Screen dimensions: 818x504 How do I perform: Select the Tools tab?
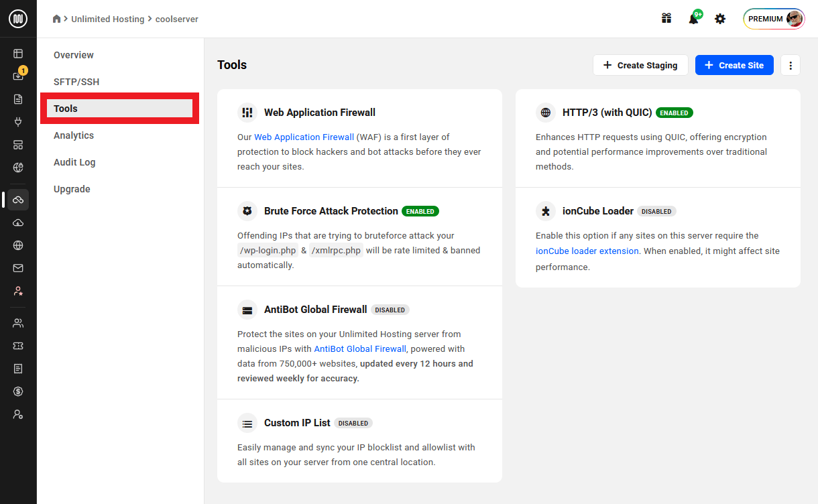(x=119, y=109)
